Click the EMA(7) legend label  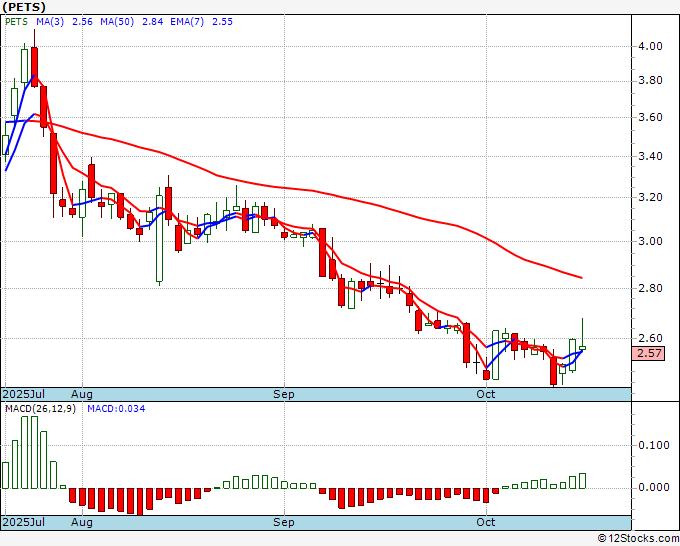187,22
